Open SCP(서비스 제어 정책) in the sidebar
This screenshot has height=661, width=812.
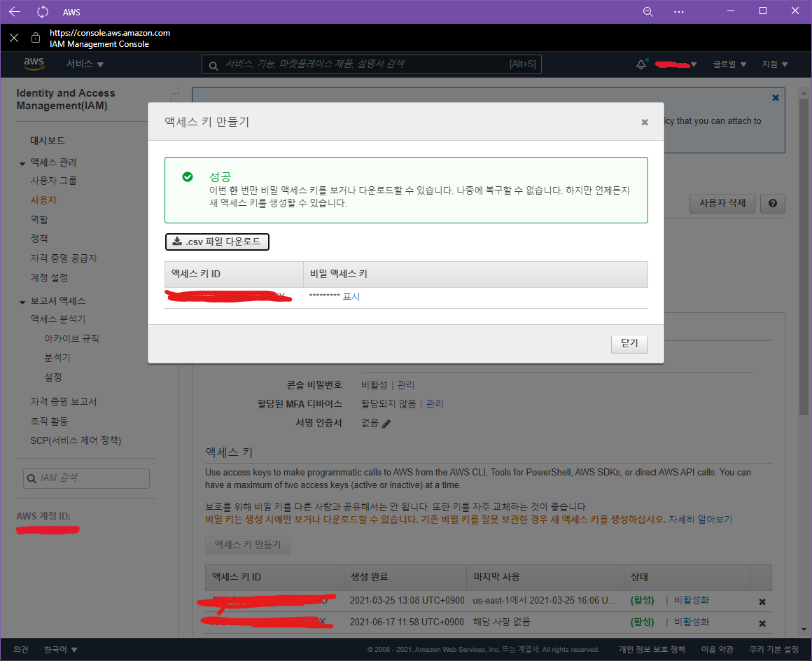[x=76, y=440]
